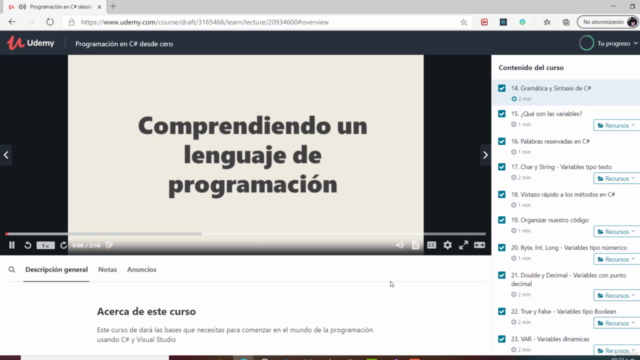The height and width of the screenshot is (360, 640).
Task: Change playback speed from 1x
Action: [x=45, y=245]
